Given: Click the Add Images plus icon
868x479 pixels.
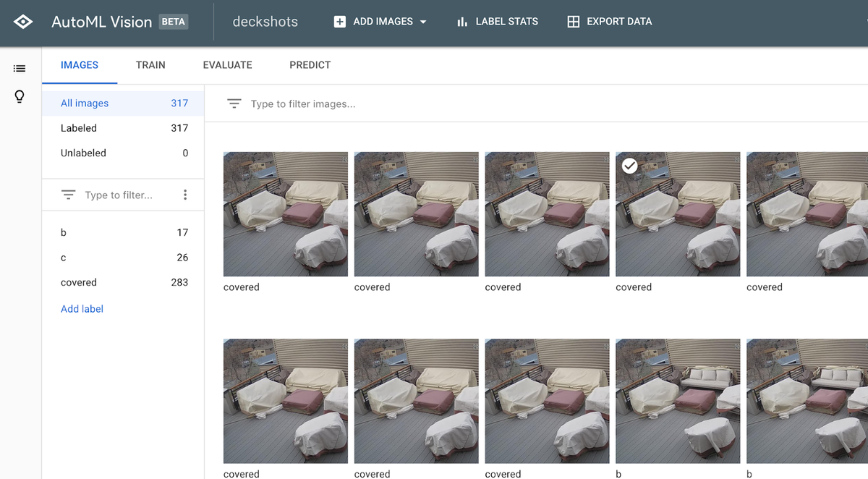Looking at the screenshot, I should point(339,22).
